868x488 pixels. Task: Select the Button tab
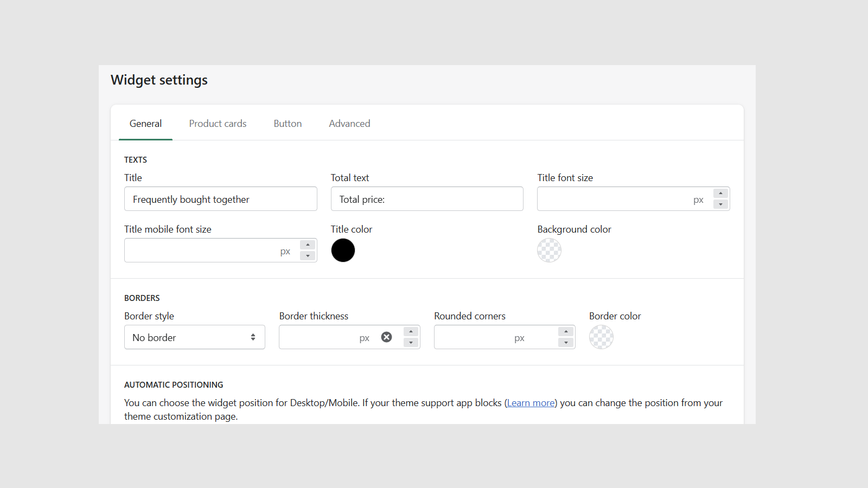[x=287, y=123]
